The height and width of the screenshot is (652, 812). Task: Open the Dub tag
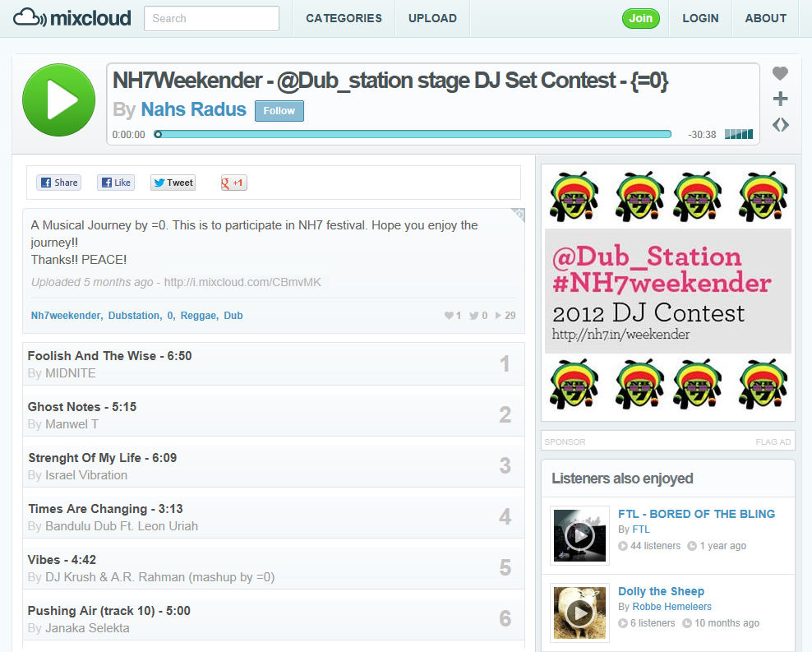pyautogui.click(x=233, y=316)
